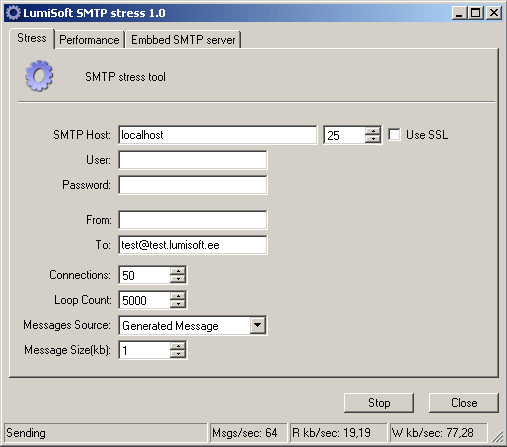Screen dimensions: 507x447
Task: Switch to the Performance tab
Action: [89, 40]
